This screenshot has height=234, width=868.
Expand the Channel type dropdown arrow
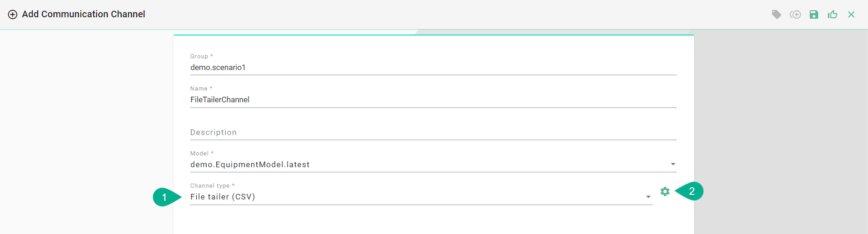648,197
